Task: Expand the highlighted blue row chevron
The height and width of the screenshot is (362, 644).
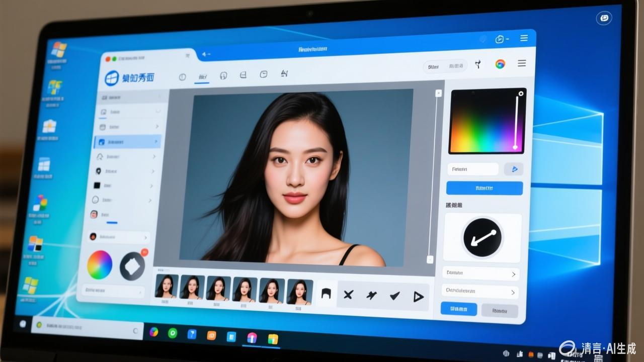Action: tap(156, 142)
